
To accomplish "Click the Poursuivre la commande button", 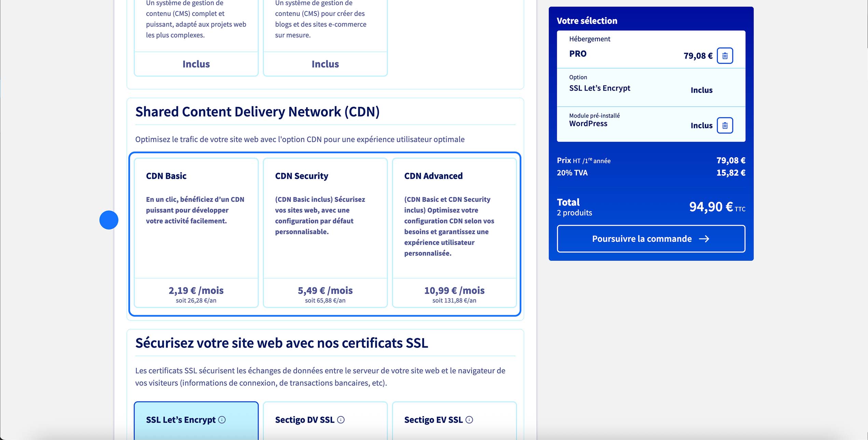I will [x=650, y=239].
